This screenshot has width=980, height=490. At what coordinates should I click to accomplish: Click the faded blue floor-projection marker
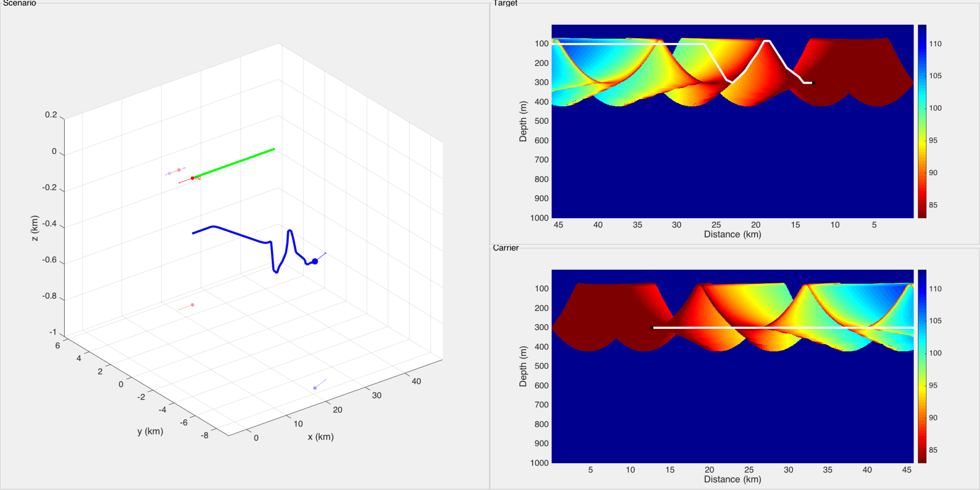[315, 388]
